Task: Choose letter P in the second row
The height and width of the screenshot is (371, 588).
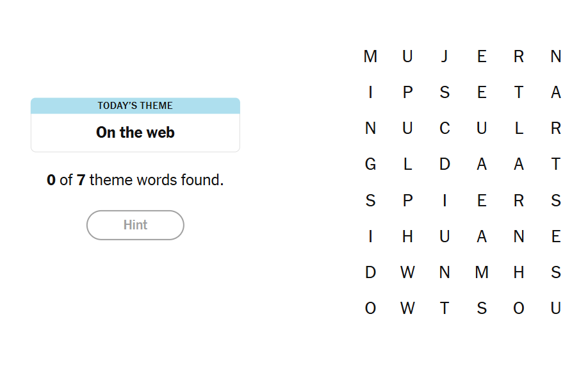Action: [407, 93]
